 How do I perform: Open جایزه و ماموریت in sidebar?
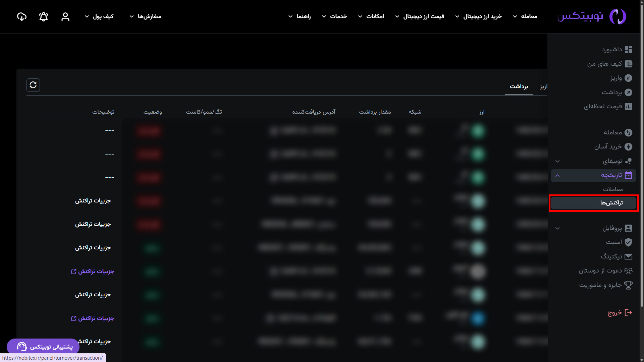pos(600,285)
